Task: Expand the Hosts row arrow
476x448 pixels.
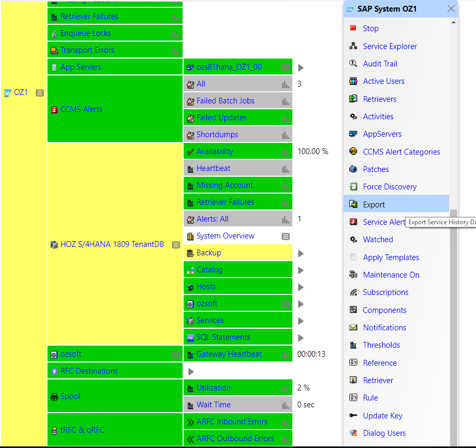Action: (x=301, y=287)
